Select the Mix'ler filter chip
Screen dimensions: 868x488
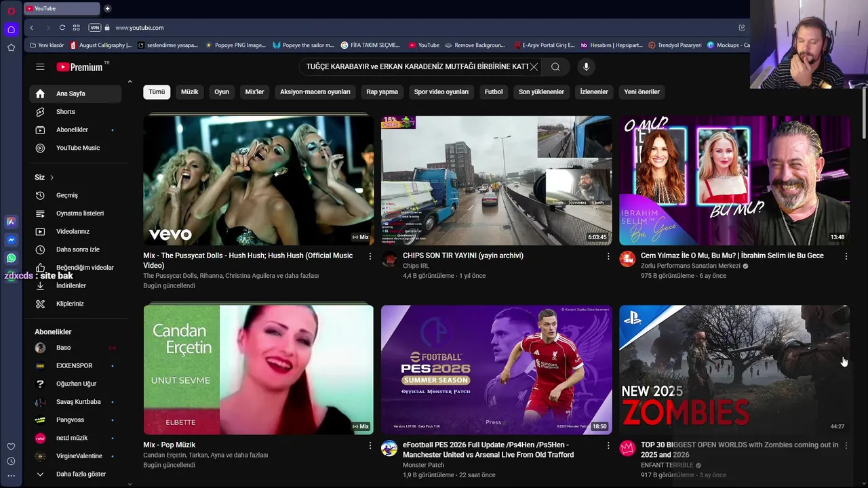point(254,91)
